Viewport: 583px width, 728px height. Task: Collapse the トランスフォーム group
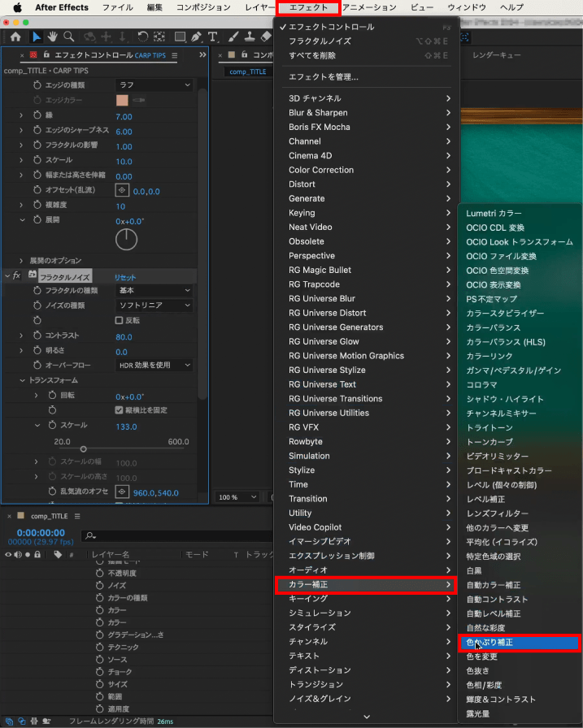22,380
